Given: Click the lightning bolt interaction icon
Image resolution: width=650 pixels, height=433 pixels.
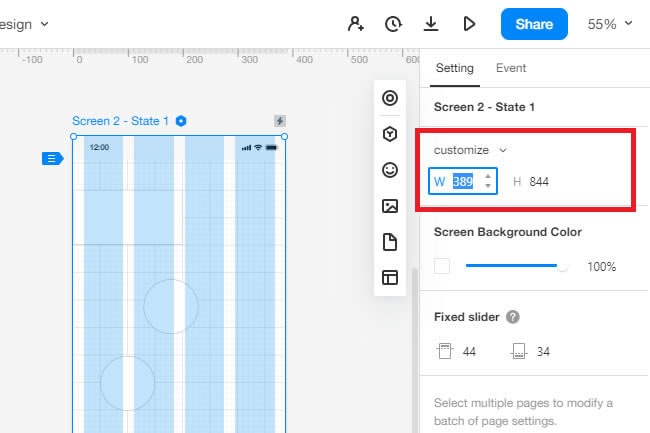Looking at the screenshot, I should pyautogui.click(x=280, y=121).
